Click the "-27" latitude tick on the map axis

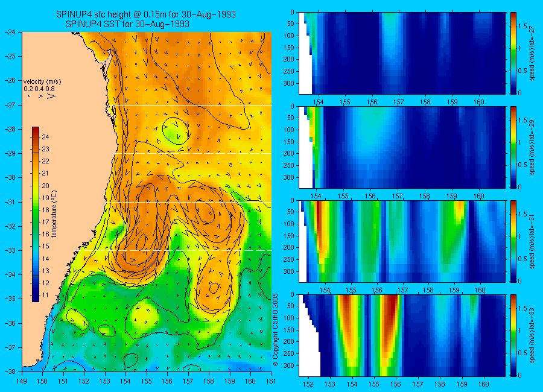pyautogui.click(x=10, y=105)
